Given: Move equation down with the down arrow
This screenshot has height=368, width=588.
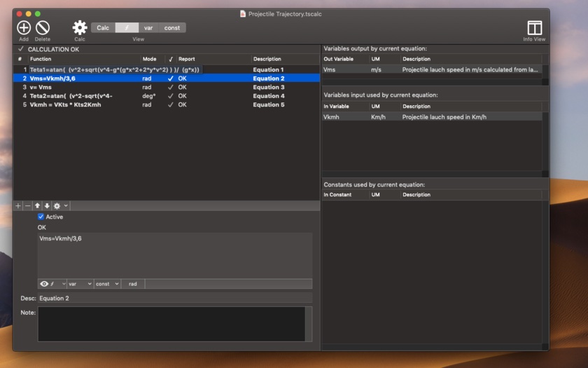Looking at the screenshot, I should point(47,206).
